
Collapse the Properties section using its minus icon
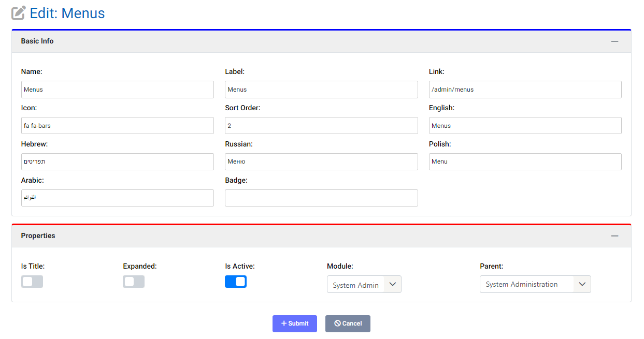click(614, 235)
